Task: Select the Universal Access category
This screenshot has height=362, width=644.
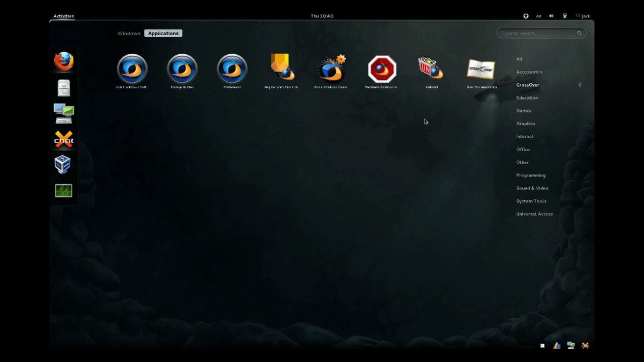Action: point(534,214)
